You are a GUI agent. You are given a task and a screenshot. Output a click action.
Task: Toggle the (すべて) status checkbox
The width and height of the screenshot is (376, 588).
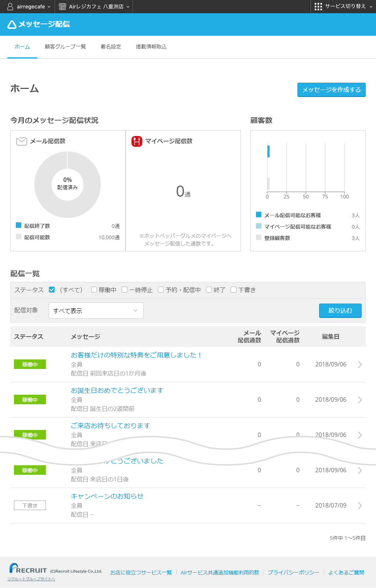[x=52, y=290]
